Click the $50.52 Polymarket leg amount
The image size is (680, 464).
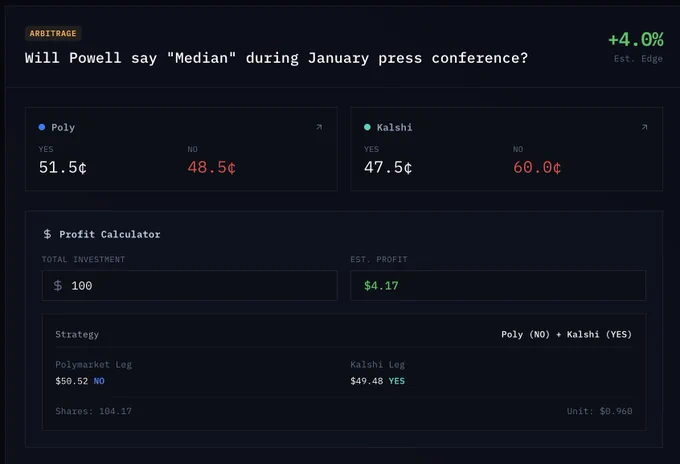coord(72,381)
